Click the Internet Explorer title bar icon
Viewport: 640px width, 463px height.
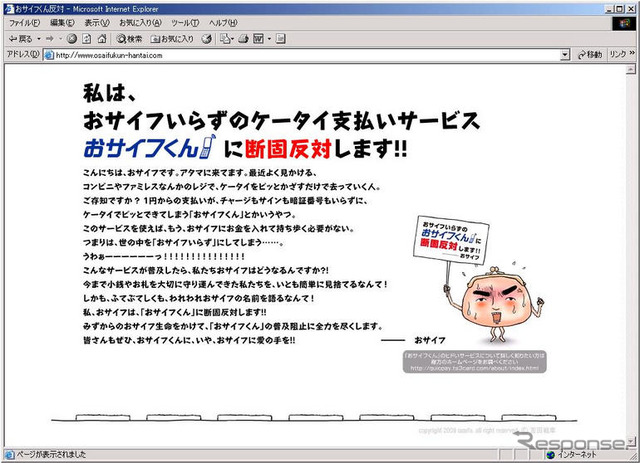click(9, 9)
